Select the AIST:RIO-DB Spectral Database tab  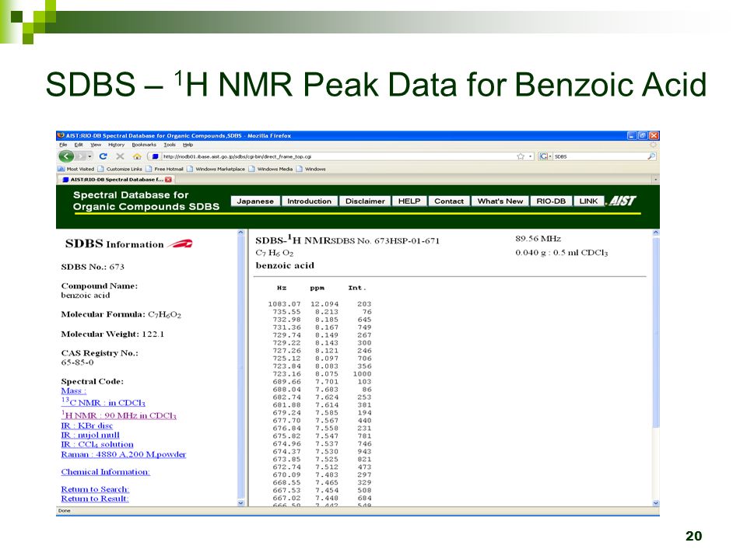(x=117, y=180)
